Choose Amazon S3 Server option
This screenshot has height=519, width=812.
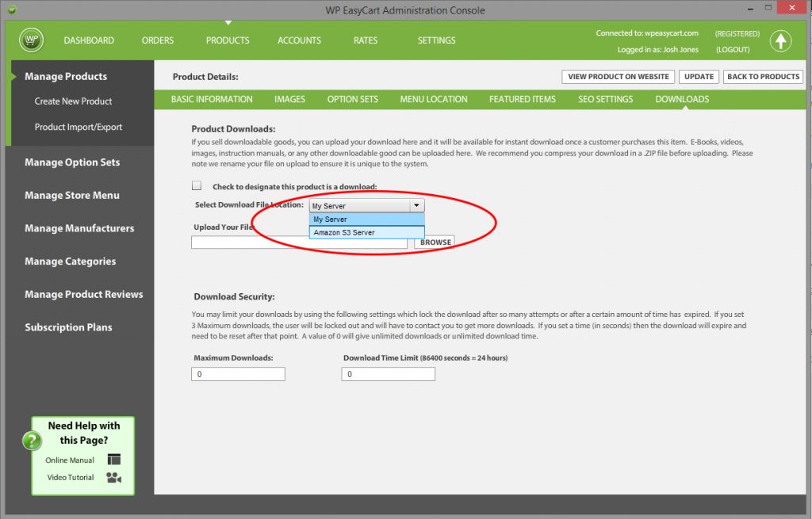pos(366,232)
